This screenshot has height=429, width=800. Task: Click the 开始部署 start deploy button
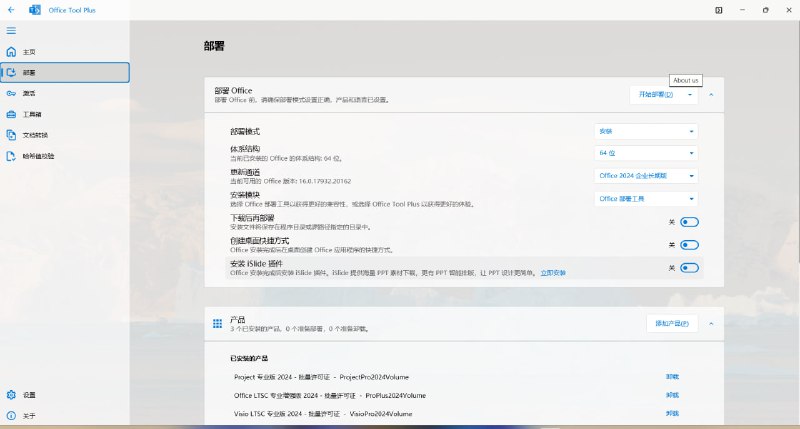656,95
